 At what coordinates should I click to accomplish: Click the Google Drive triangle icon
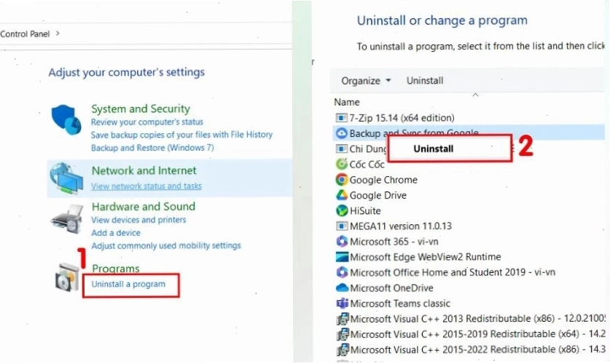pos(341,195)
